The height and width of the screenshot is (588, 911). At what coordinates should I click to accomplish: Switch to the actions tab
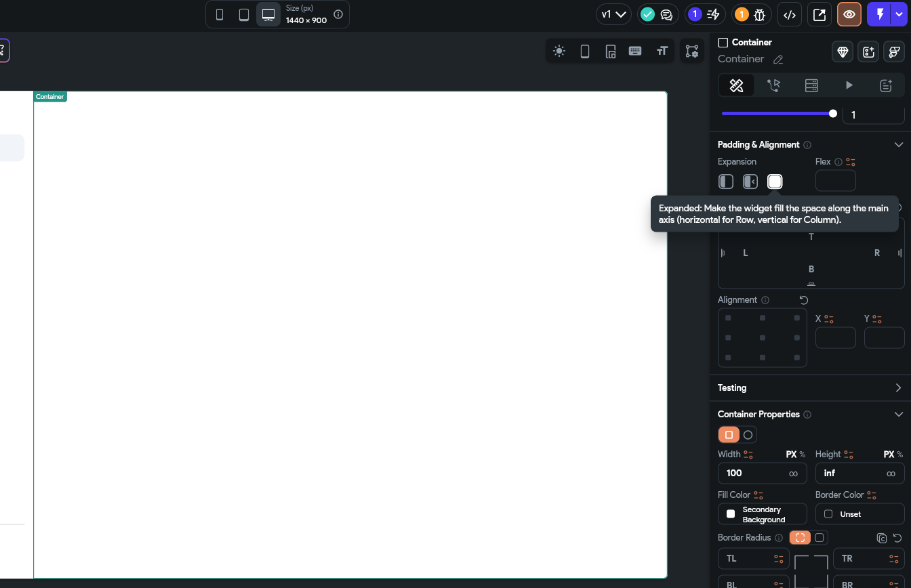(x=773, y=85)
